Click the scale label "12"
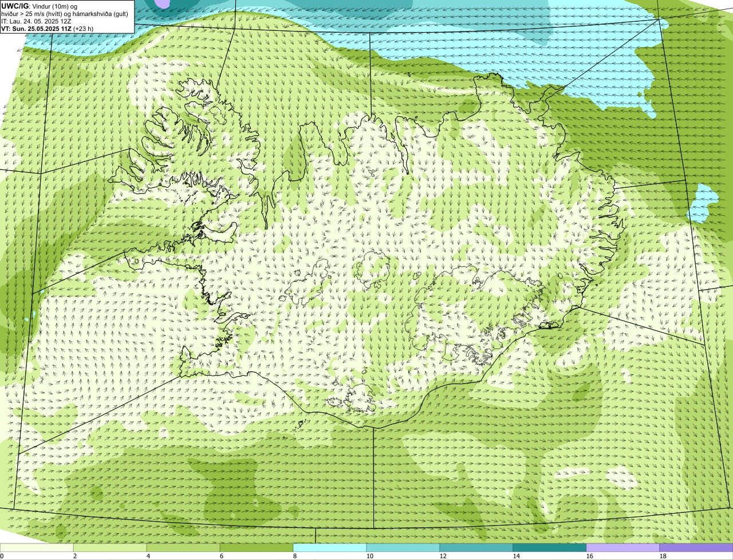The height and width of the screenshot is (560, 733). pos(443,556)
